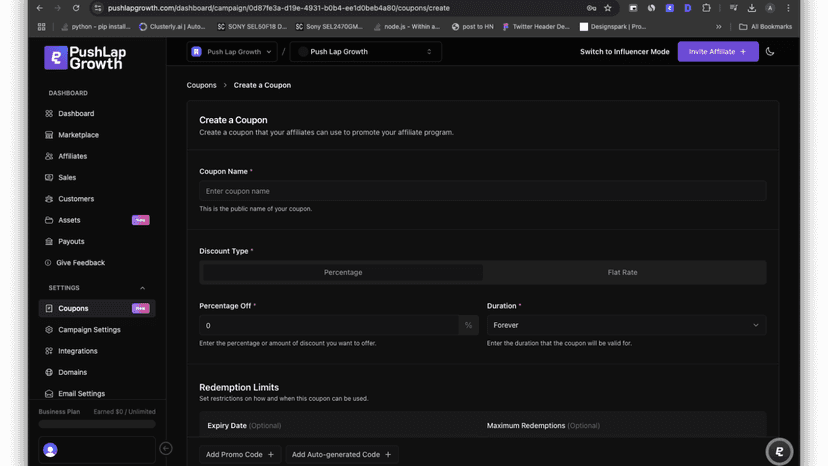Click the Coupons sidebar icon
This screenshot has width=828, height=466.
[49, 309]
